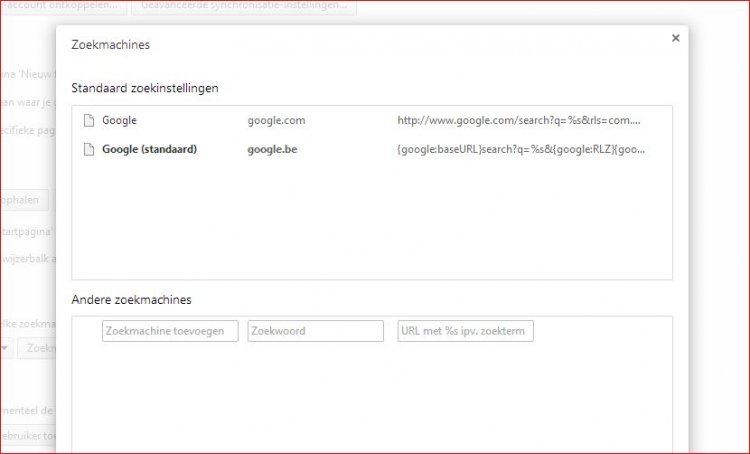This screenshot has width=750, height=454.
Task: Click account ontkoppelen button in background
Action: tap(63, 6)
